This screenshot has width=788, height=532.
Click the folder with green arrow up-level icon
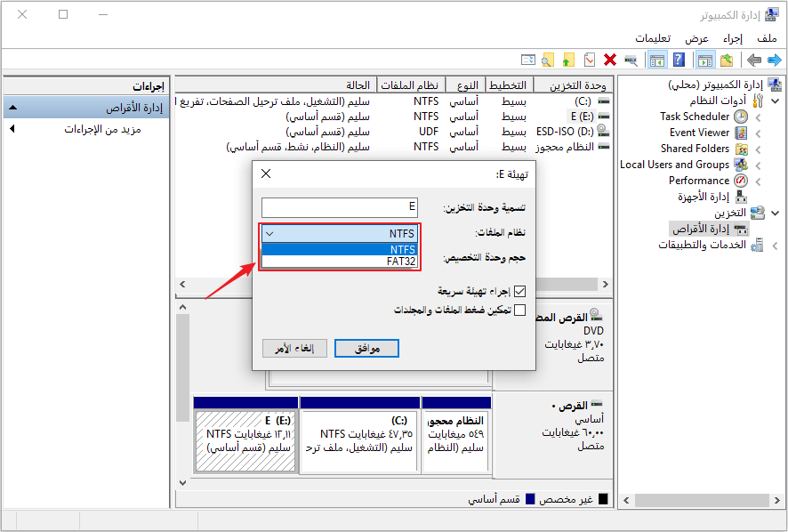pyautogui.click(x=726, y=60)
